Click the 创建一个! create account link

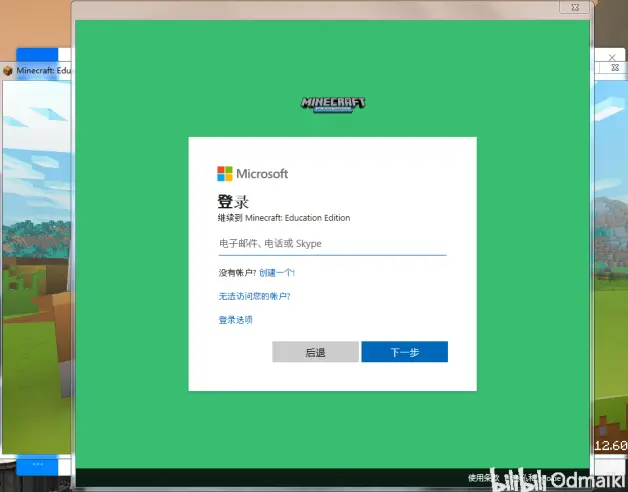[277, 273]
